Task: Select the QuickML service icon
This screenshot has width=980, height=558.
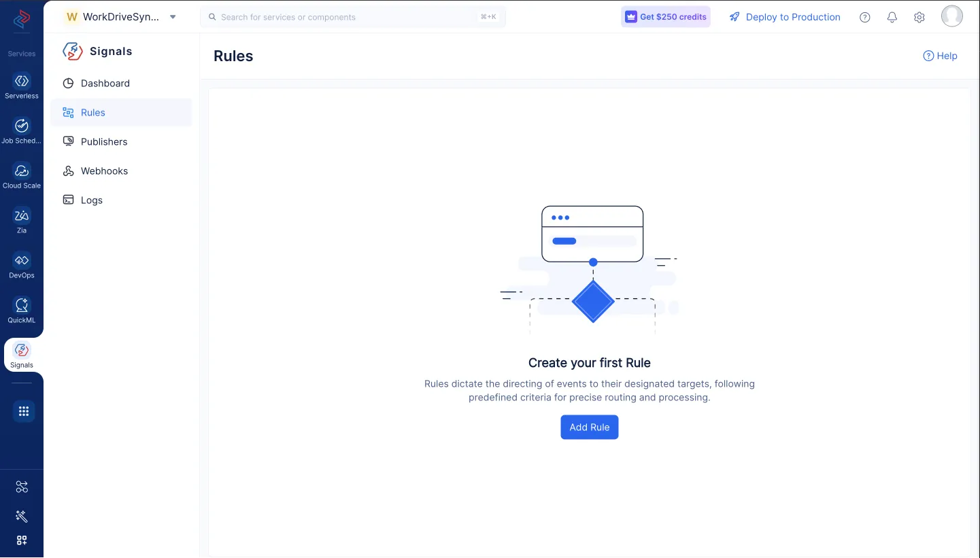Action: tap(21, 309)
